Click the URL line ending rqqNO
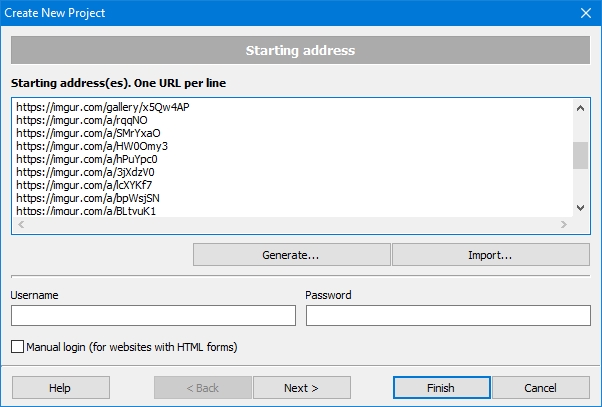The width and height of the screenshot is (602, 407). (82, 120)
